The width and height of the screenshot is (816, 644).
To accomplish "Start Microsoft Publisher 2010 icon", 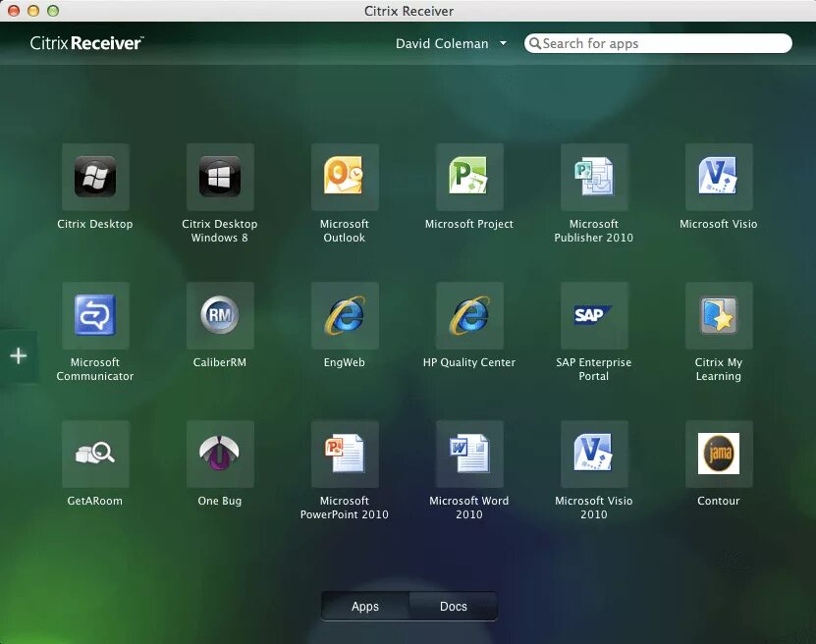I will coord(594,178).
